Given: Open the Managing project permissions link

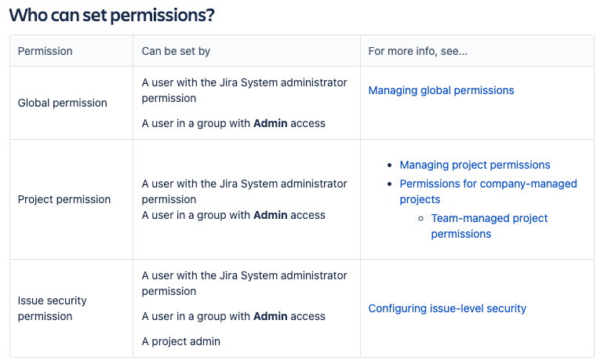Looking at the screenshot, I should [x=475, y=165].
